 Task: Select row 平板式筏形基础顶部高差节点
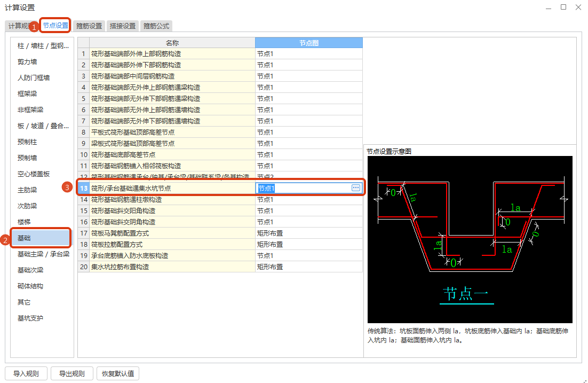click(220, 132)
